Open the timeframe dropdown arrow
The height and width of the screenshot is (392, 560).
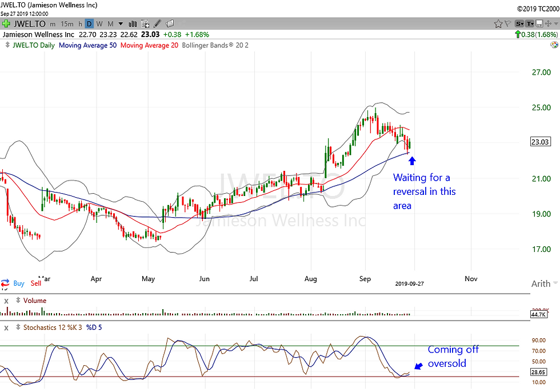pyautogui.click(x=121, y=24)
